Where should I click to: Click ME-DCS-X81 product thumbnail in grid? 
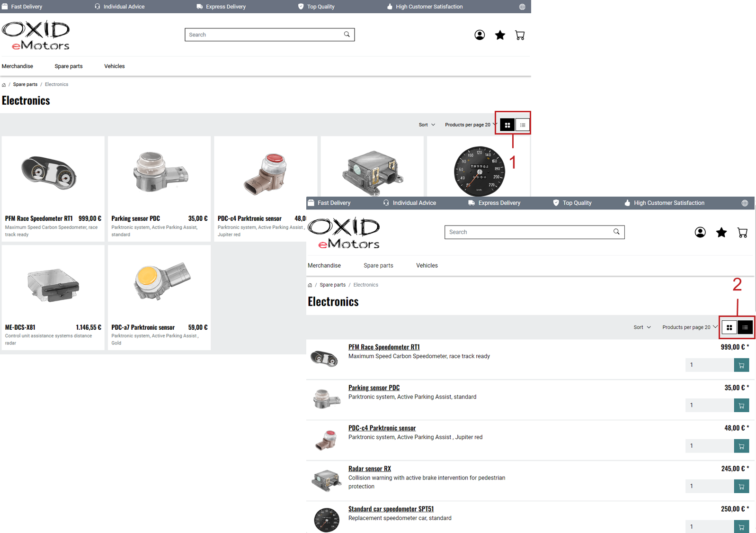[x=53, y=284]
